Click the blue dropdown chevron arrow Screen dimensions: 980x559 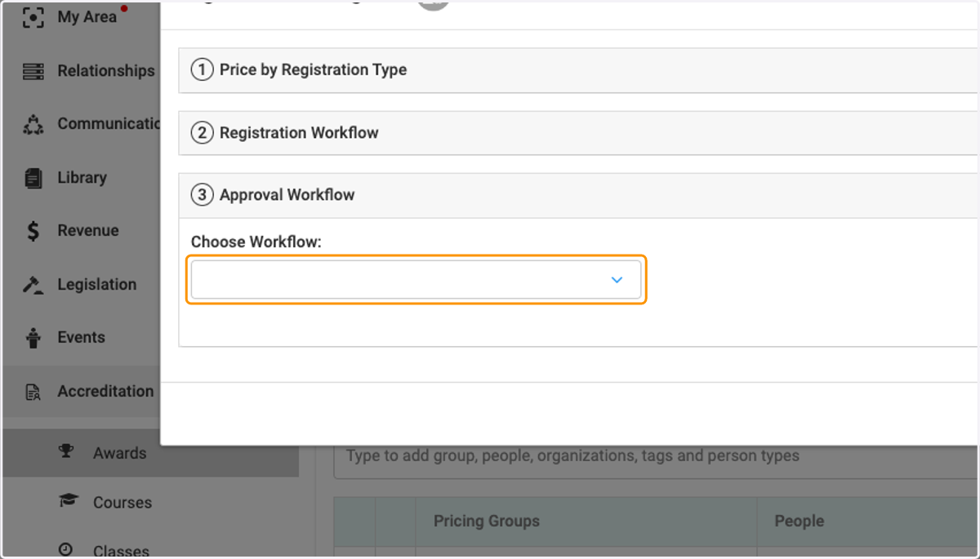pyautogui.click(x=617, y=280)
